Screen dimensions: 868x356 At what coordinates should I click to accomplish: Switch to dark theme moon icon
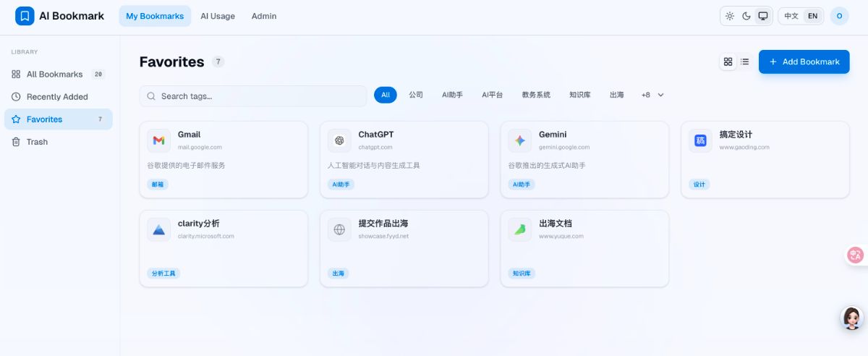746,16
